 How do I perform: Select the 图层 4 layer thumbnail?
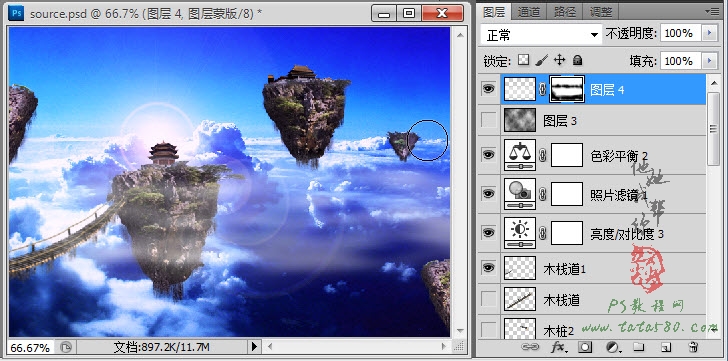pos(520,89)
